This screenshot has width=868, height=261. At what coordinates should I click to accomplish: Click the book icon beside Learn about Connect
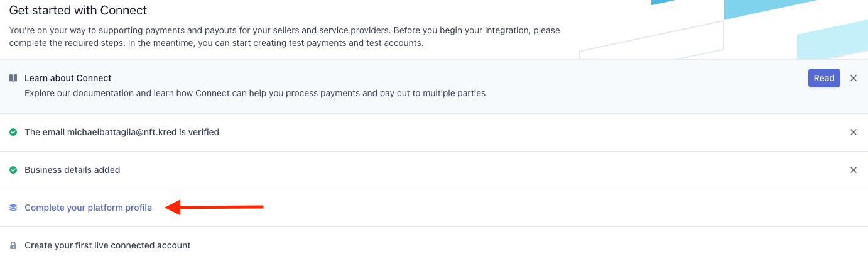point(13,78)
